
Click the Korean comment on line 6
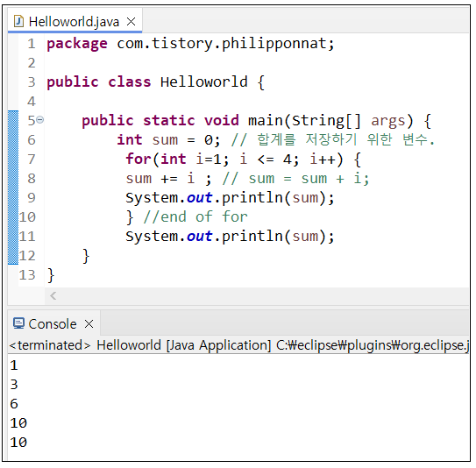(333, 140)
